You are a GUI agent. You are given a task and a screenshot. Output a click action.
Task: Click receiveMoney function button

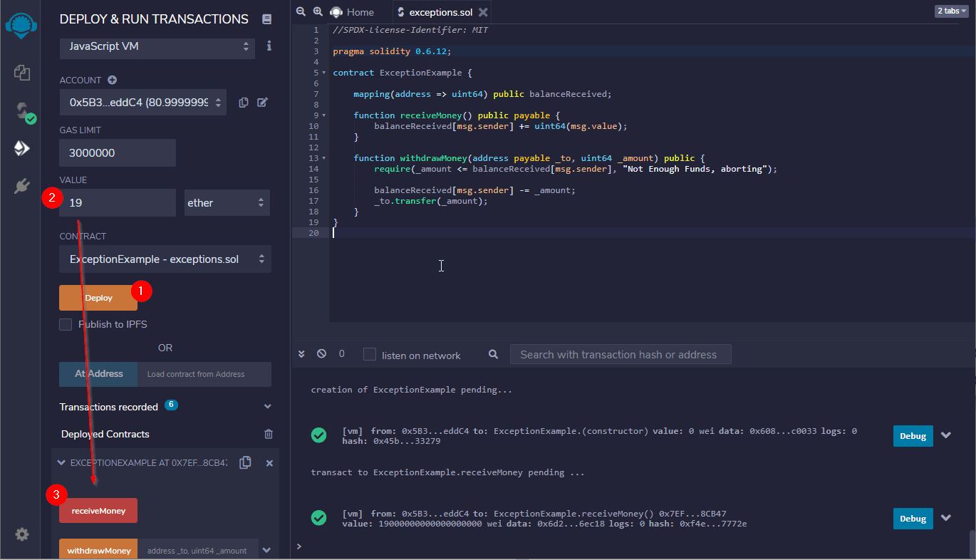(98, 511)
